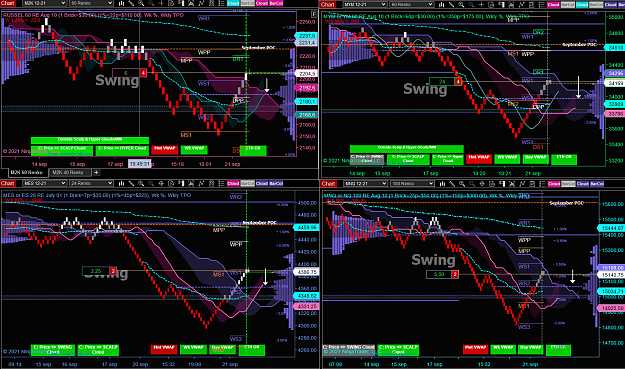Open indicators icon in MYM chart toolbar
This screenshot has width=625, height=369.
click(x=521, y=4)
